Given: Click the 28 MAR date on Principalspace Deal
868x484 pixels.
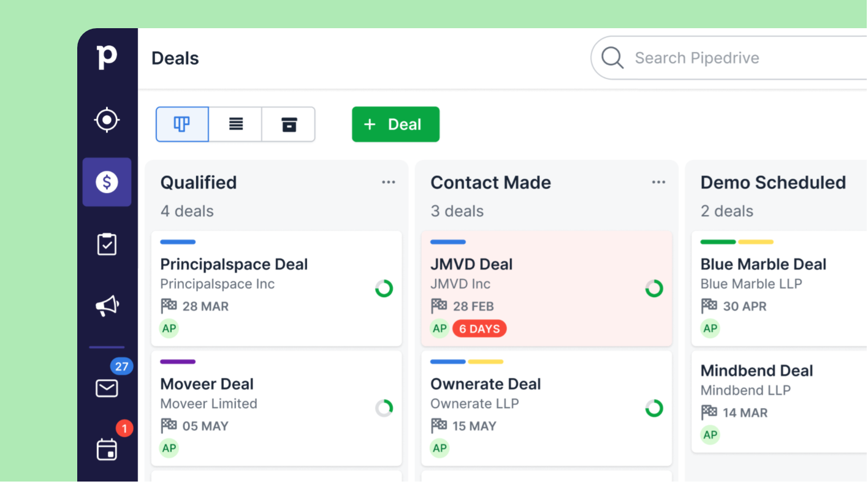Looking at the screenshot, I should (x=205, y=306).
